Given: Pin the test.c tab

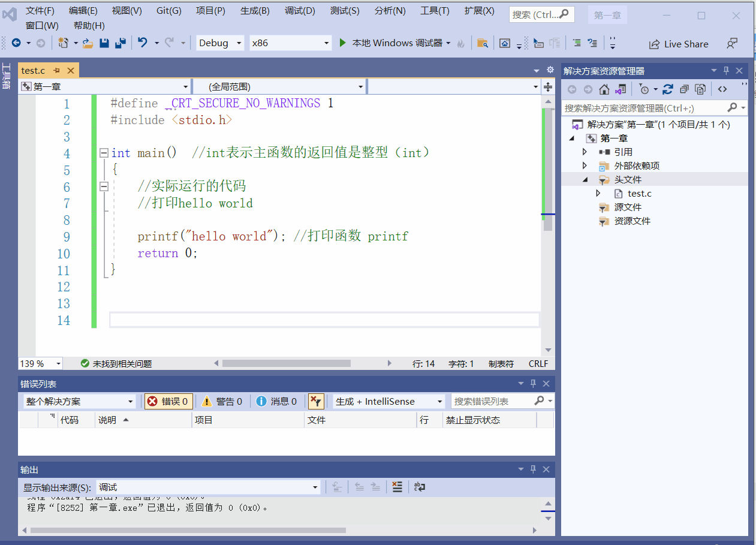Looking at the screenshot, I should point(57,71).
